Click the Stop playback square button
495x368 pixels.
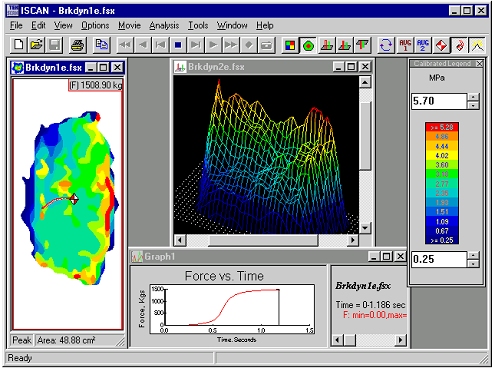click(178, 45)
